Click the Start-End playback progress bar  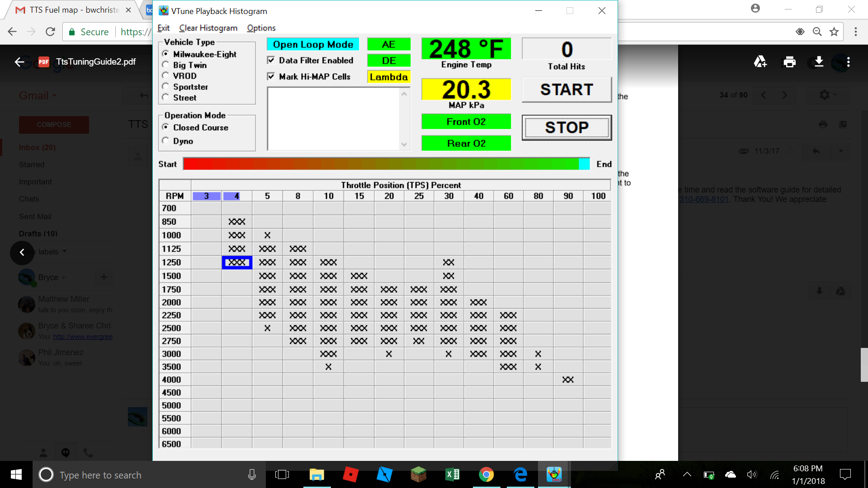386,164
